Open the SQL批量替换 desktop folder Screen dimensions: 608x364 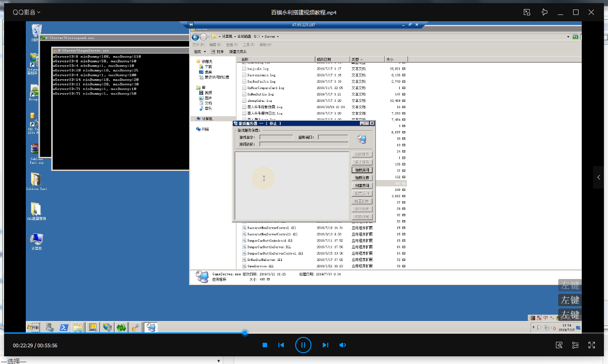click(x=36, y=211)
